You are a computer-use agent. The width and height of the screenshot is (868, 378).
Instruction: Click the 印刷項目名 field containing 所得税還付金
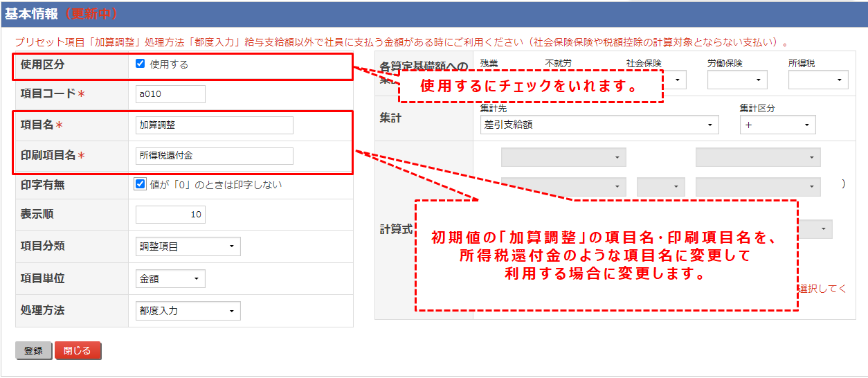pos(215,156)
